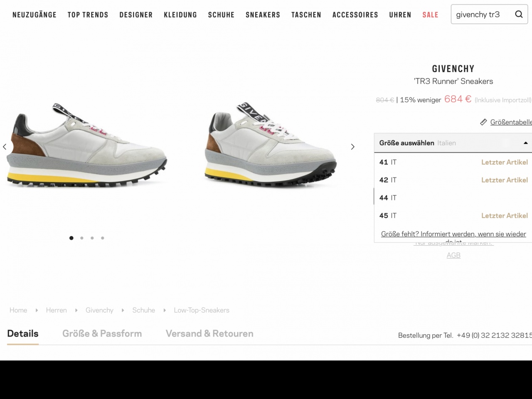Click the ruler icon beside Größentabelle
Screen dimensions: 532x399
483,122
